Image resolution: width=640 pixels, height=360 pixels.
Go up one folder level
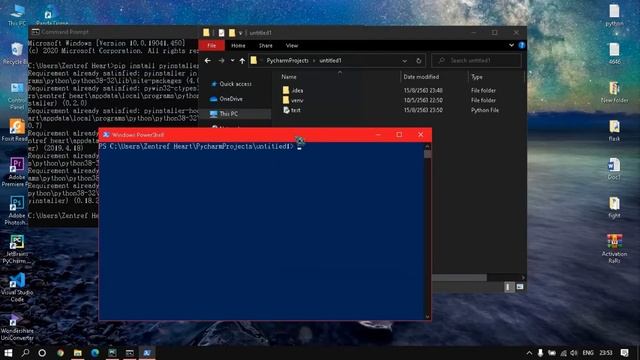tap(242, 60)
